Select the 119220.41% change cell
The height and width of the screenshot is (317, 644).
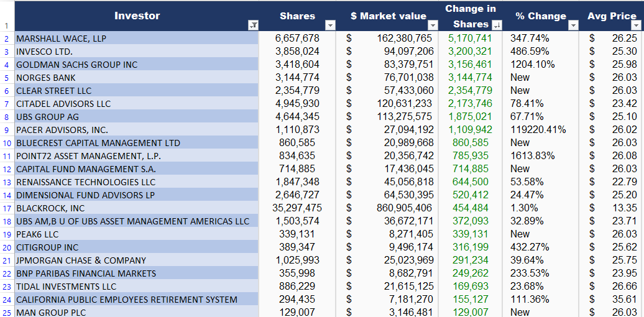click(x=541, y=130)
